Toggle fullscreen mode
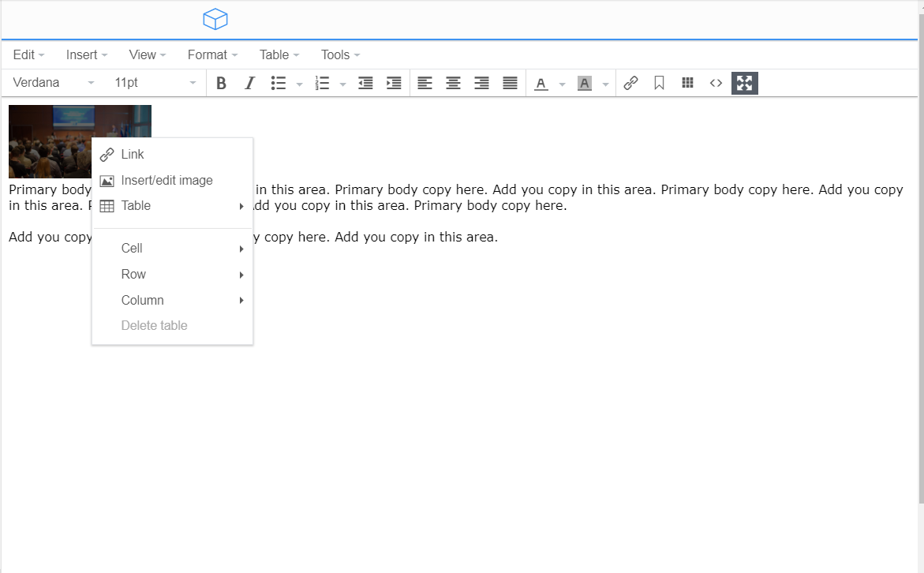Image resolution: width=924 pixels, height=573 pixels. pyautogui.click(x=744, y=83)
